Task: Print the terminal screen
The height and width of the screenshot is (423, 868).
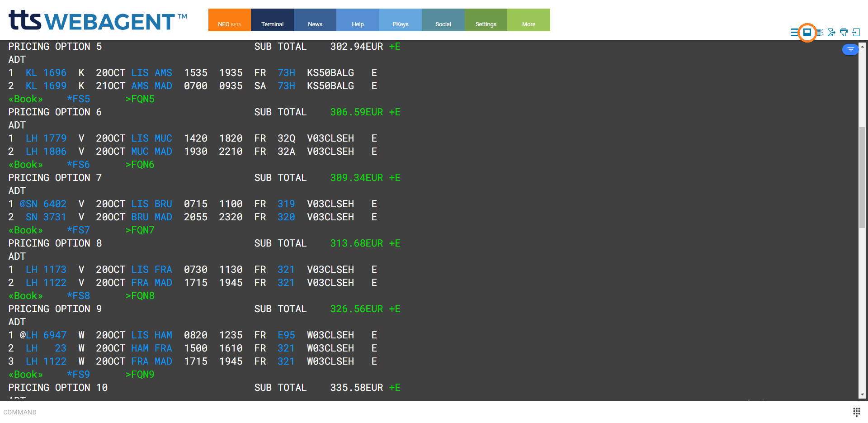Action: click(x=844, y=32)
